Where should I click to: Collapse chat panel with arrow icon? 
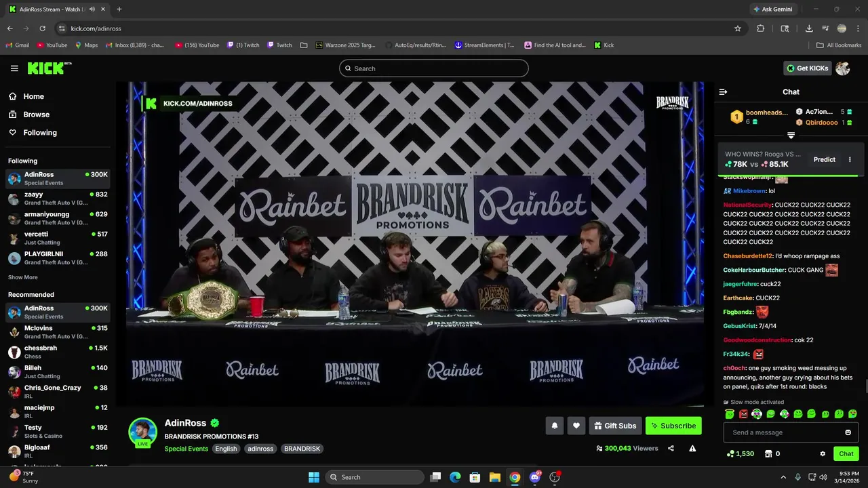[723, 91]
